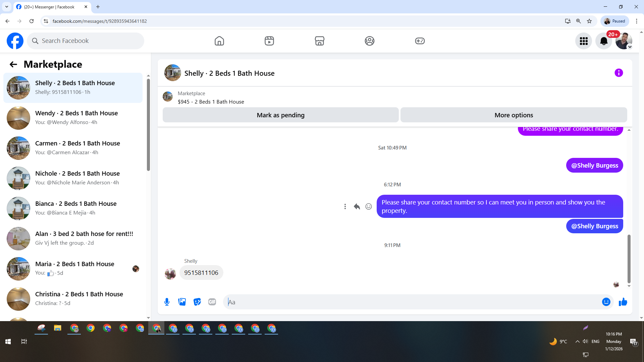Click More options button
644x362 pixels.
(514, 115)
